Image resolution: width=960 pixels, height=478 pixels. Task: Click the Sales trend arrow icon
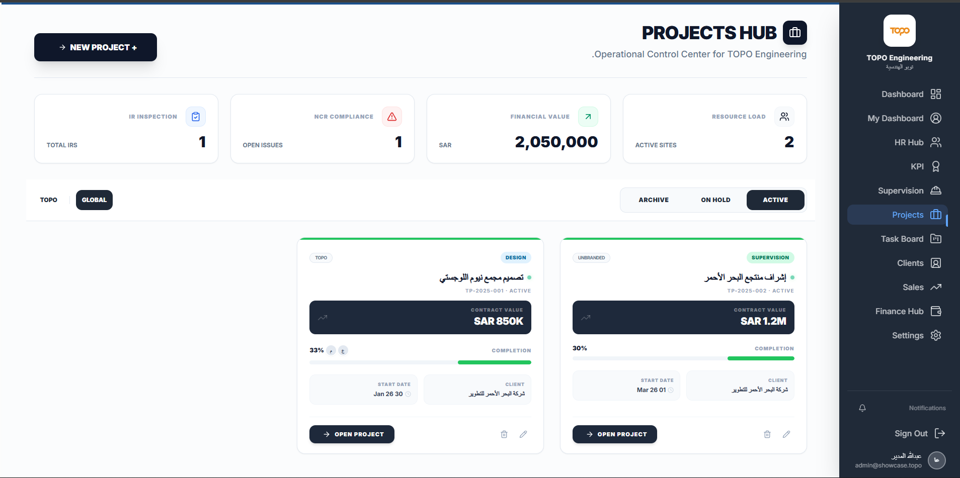coord(935,287)
